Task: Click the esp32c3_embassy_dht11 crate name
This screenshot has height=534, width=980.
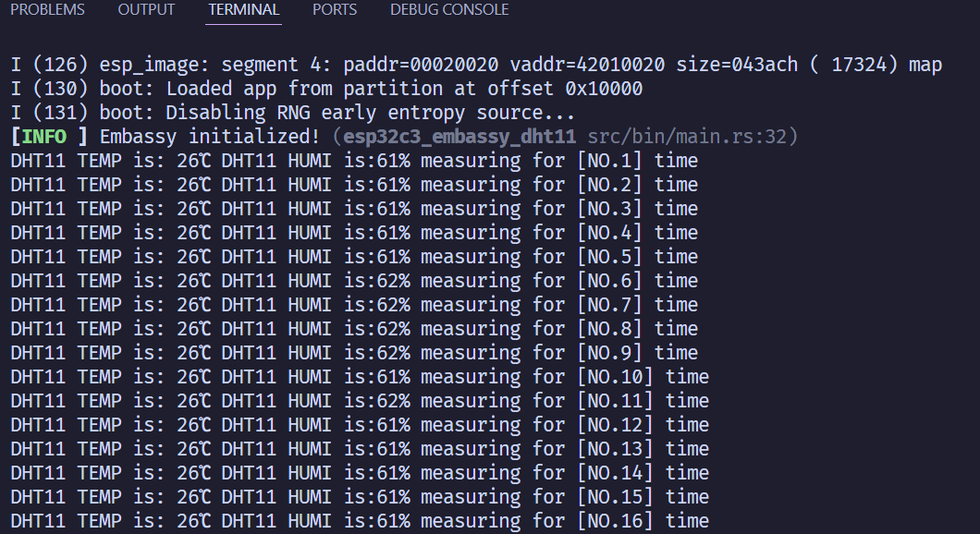Action: click(459, 136)
